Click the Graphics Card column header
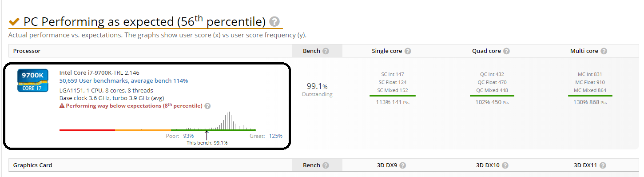 click(x=32, y=165)
